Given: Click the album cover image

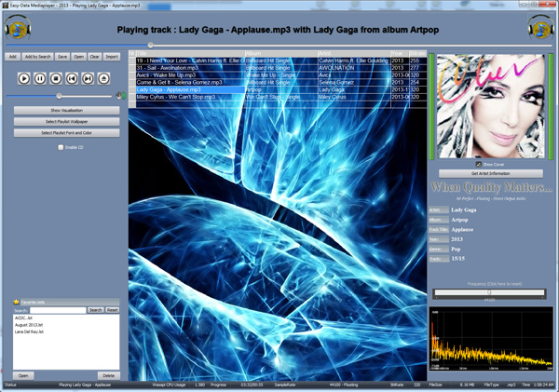Looking at the screenshot, I should [x=491, y=106].
